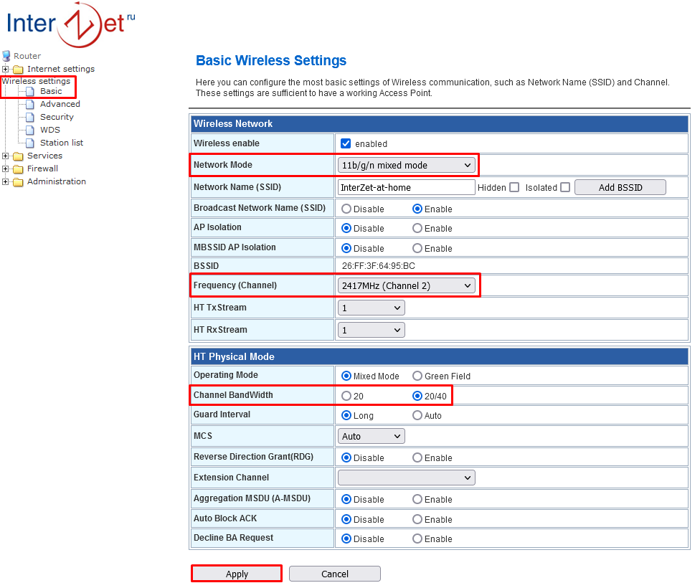Click the Add BSSID button
Viewport: 700px width, 588px height.
pyautogui.click(x=620, y=188)
